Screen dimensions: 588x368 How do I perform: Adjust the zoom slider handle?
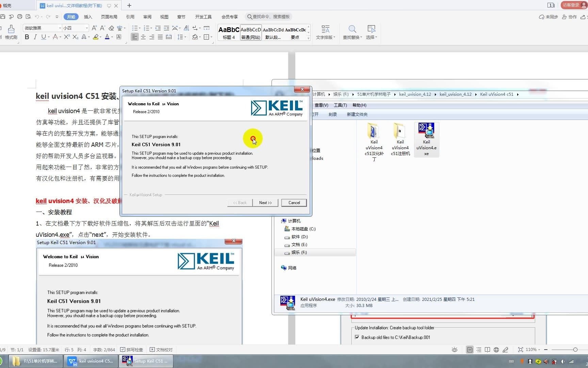(x=575, y=350)
